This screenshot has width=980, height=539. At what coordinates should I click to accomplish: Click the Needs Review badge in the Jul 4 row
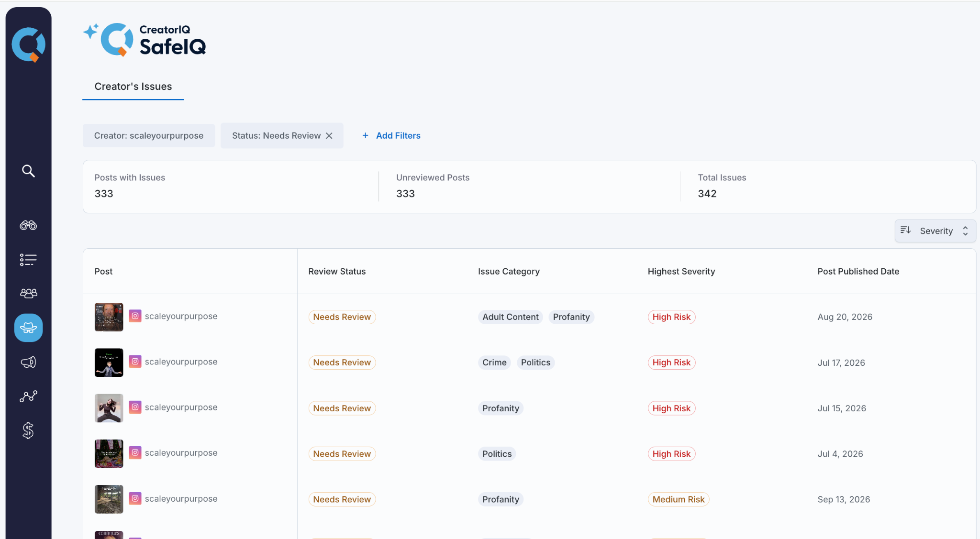[x=342, y=454]
